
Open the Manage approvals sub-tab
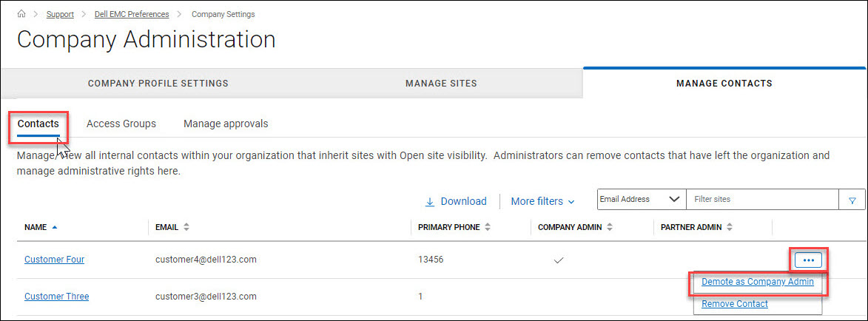click(x=226, y=124)
